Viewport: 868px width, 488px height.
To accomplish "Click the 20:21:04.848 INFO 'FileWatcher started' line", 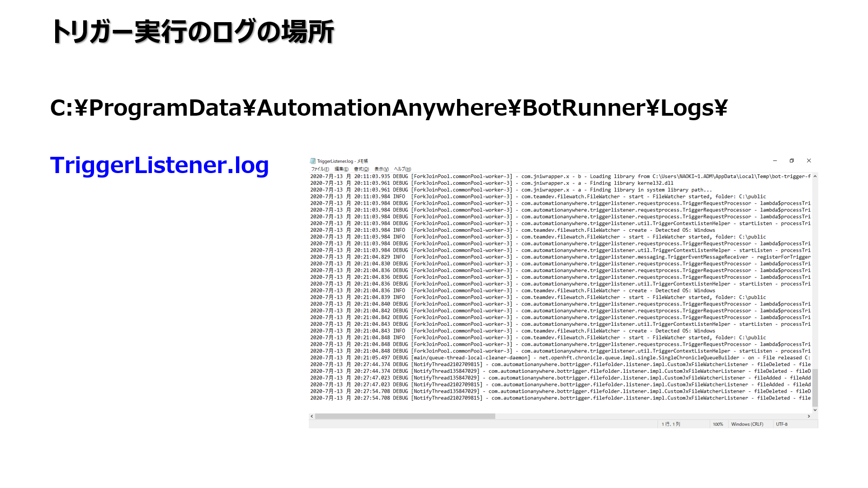I will [x=538, y=338].
